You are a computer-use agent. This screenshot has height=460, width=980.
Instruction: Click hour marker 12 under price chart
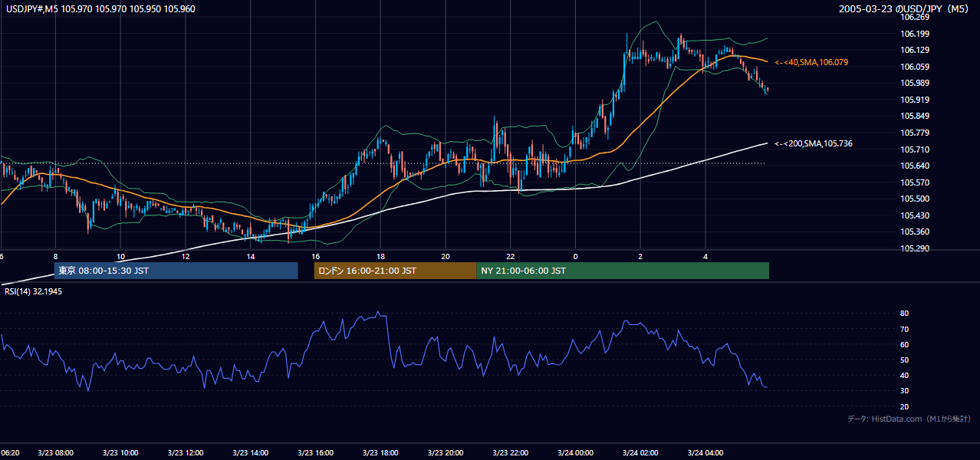pyautogui.click(x=186, y=256)
